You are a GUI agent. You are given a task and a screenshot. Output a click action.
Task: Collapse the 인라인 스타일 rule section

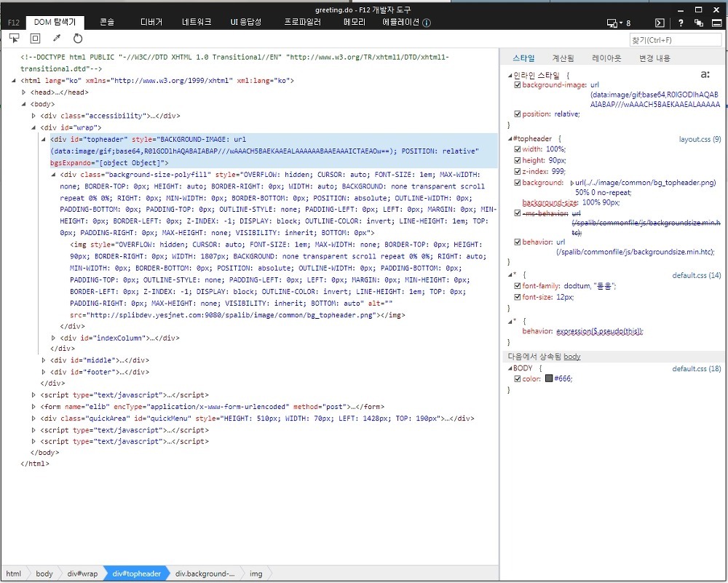pyautogui.click(x=510, y=75)
